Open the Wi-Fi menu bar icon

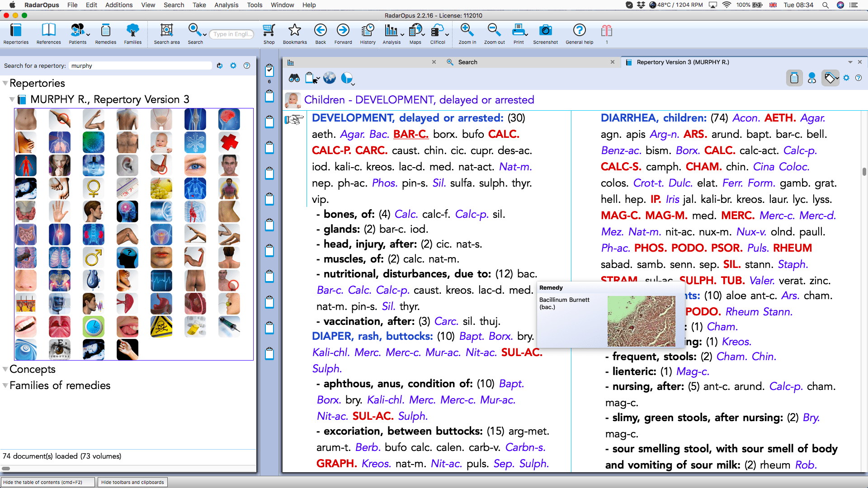[x=726, y=5]
